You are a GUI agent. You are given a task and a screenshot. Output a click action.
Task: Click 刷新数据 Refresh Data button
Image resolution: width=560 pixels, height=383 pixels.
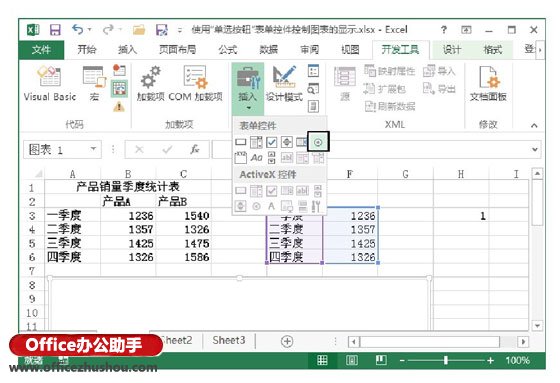(x=390, y=106)
